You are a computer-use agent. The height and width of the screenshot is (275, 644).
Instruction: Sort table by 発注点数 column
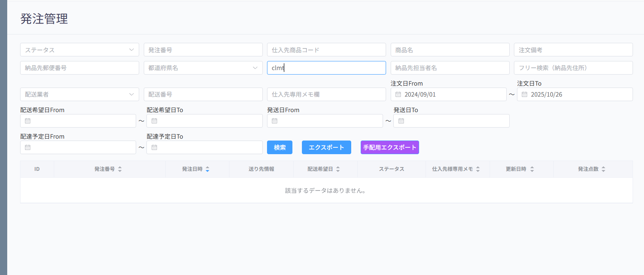(603, 169)
